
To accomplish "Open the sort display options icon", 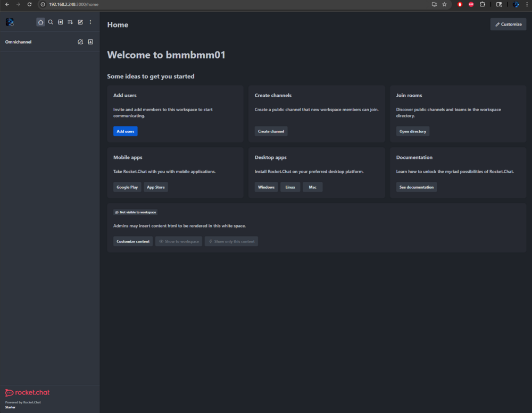I will coord(70,22).
